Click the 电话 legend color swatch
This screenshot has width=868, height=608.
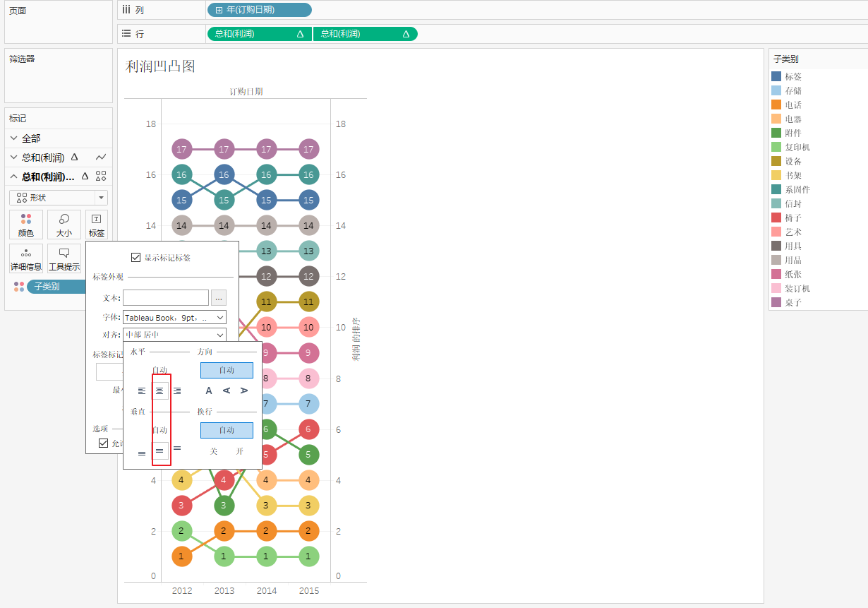click(776, 105)
